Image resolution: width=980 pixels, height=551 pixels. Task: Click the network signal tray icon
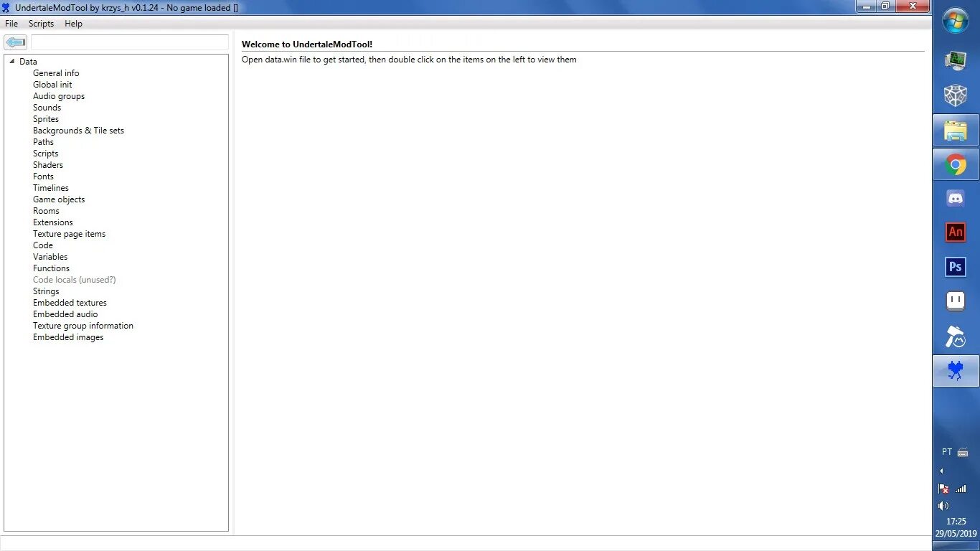[961, 489]
